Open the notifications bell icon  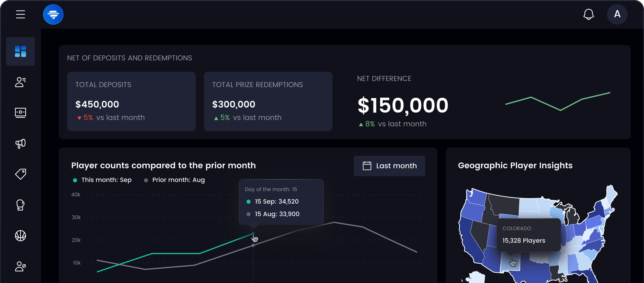[x=589, y=14]
